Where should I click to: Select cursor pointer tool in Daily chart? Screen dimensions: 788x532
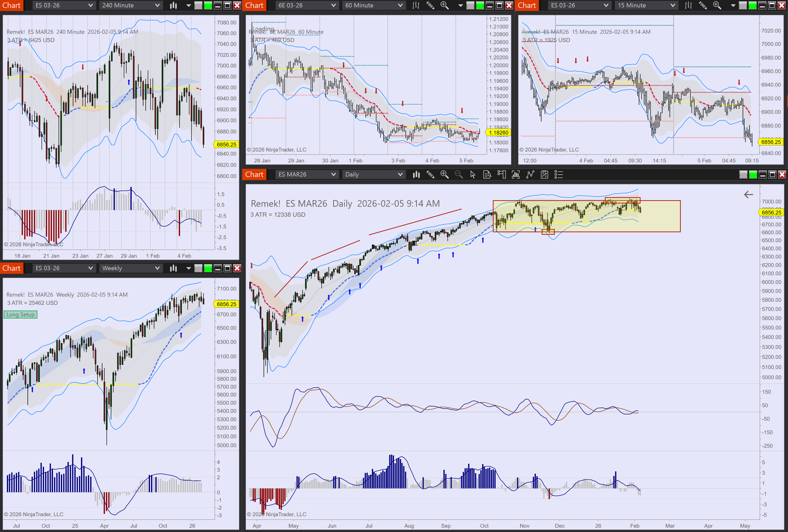pyautogui.click(x=473, y=175)
